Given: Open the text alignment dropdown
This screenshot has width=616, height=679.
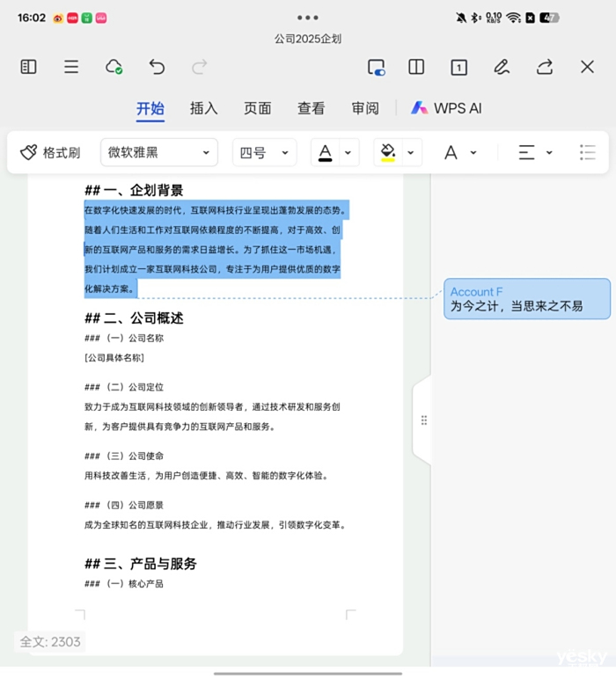Looking at the screenshot, I should (534, 152).
